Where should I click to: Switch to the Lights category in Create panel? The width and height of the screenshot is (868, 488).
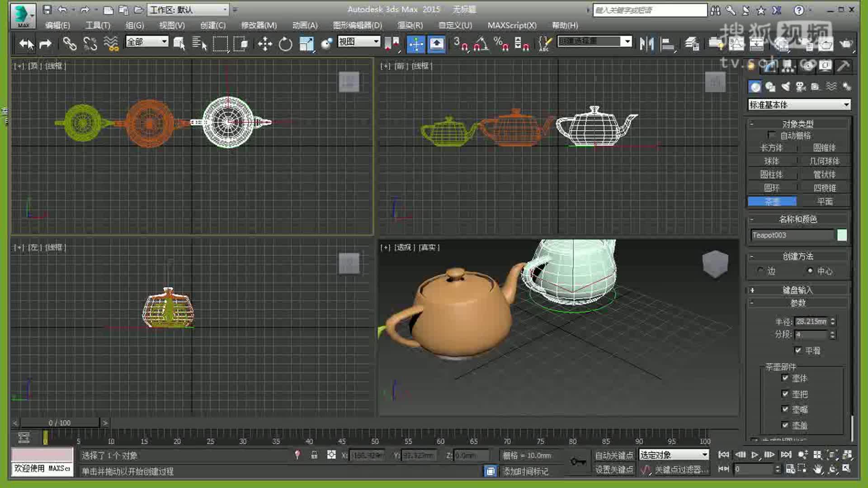pyautogui.click(x=785, y=86)
